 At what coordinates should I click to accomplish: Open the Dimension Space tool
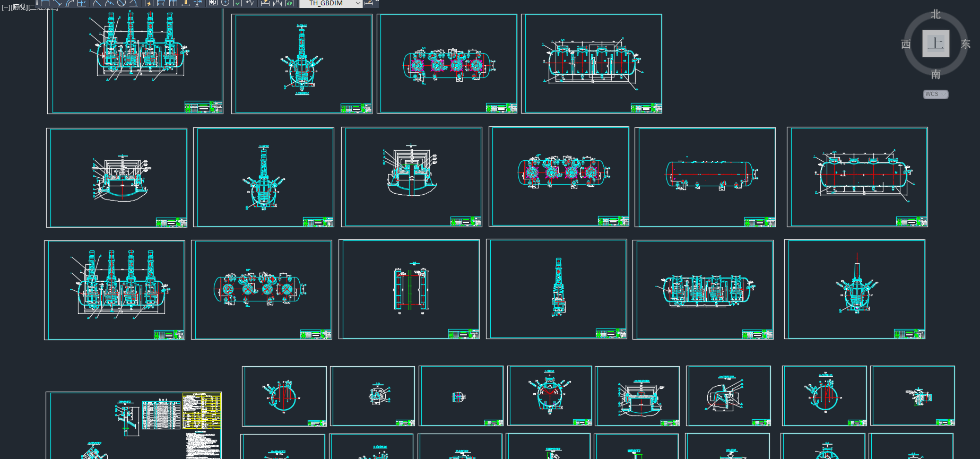pos(186,3)
